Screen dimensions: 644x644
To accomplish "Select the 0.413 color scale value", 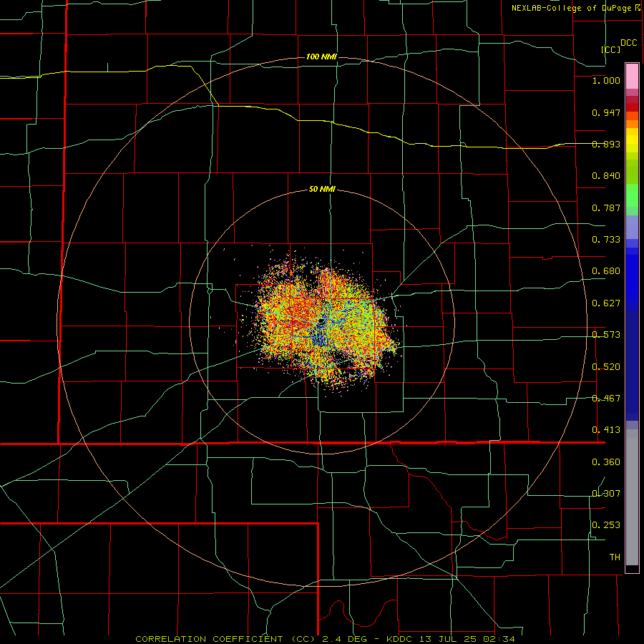I will [x=606, y=430].
